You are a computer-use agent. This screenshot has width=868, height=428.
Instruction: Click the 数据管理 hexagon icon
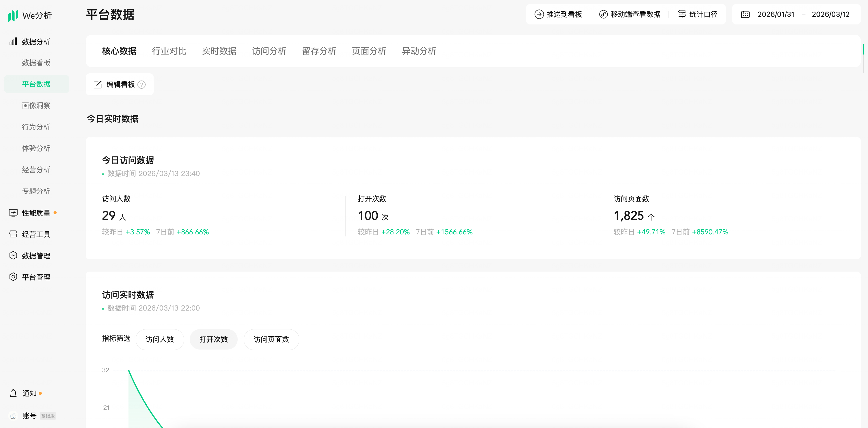(x=13, y=256)
